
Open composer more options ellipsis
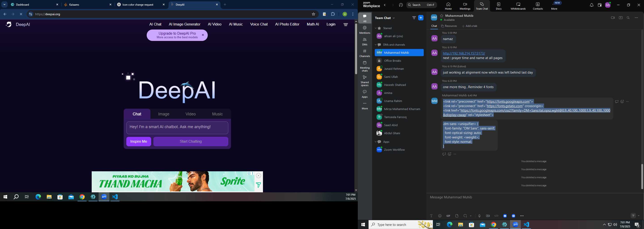(522, 216)
